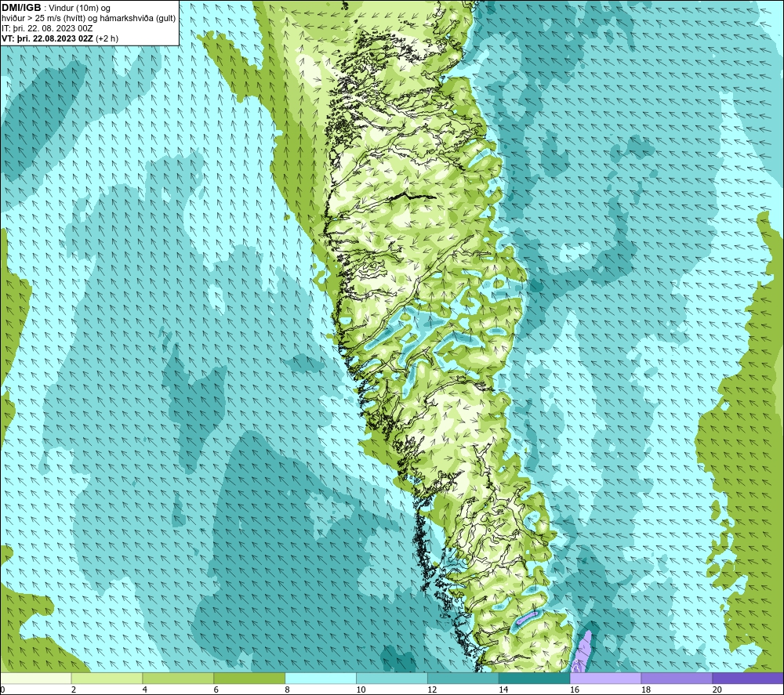
Task: Click the legend label 20
Action: (x=717, y=690)
